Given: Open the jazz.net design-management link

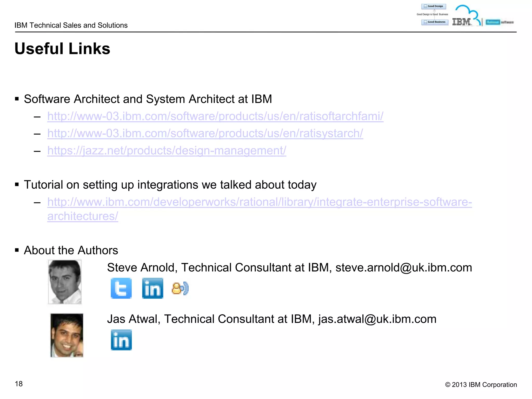Looking at the screenshot, I should pos(167,150).
